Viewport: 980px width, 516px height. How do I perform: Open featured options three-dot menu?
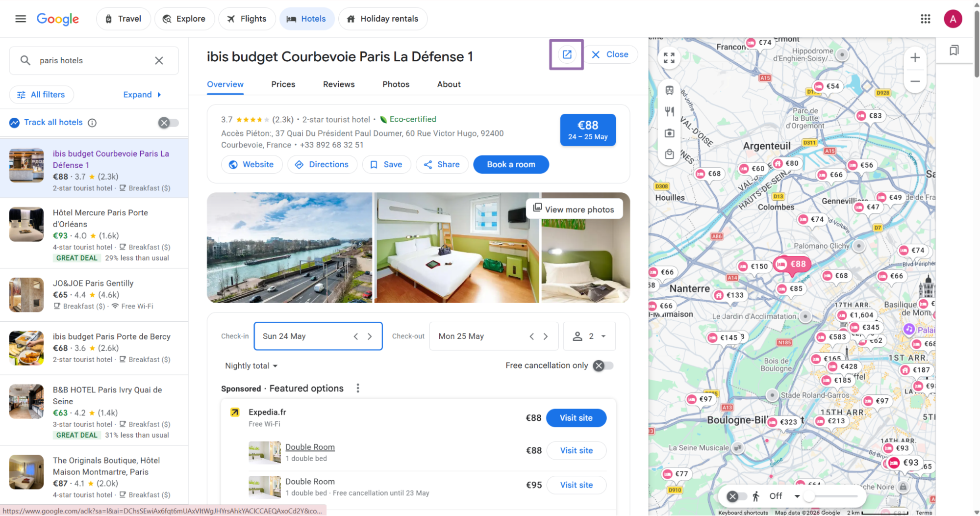[x=358, y=388]
